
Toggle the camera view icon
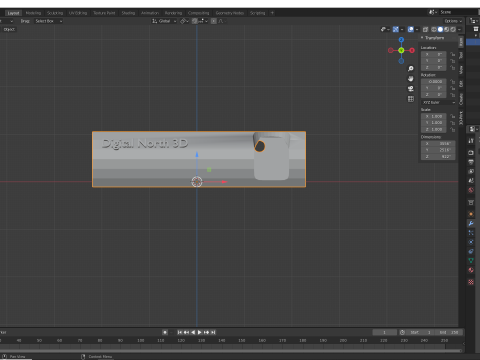411,89
